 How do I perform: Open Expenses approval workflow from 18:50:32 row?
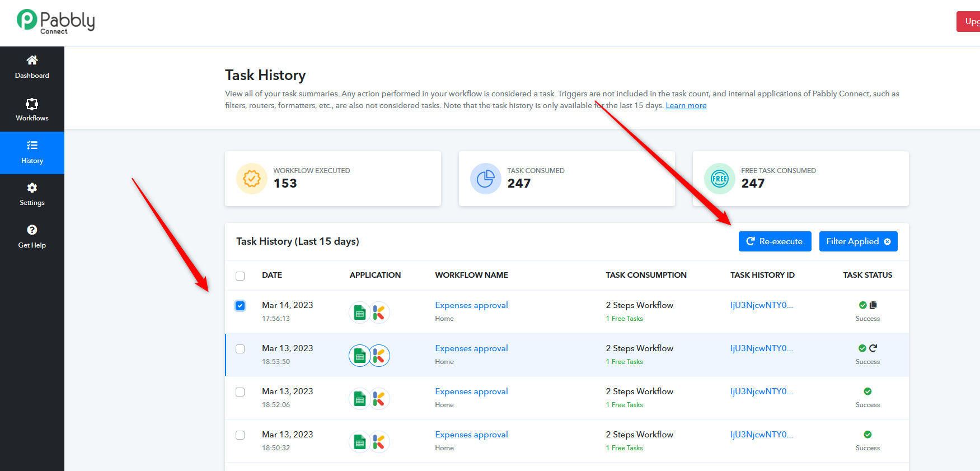[x=471, y=435]
